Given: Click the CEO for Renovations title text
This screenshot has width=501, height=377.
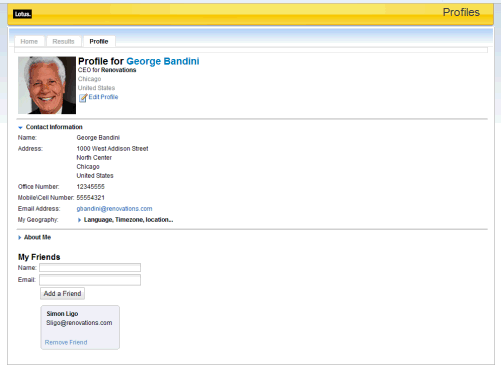Looking at the screenshot, I should click(107, 70).
